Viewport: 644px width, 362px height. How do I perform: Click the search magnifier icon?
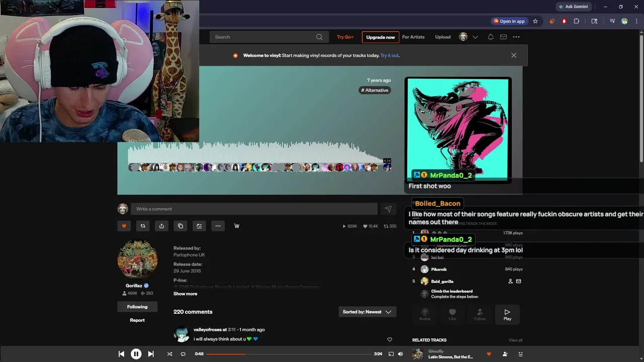(319, 37)
